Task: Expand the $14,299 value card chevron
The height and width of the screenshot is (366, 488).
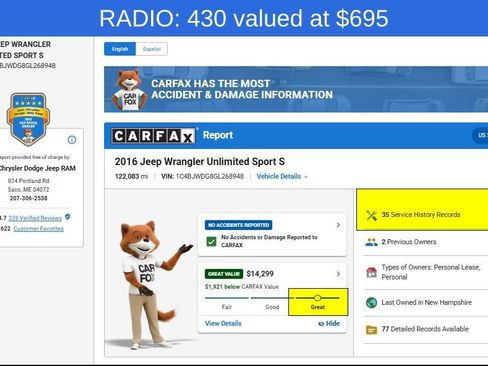Action: (338, 274)
